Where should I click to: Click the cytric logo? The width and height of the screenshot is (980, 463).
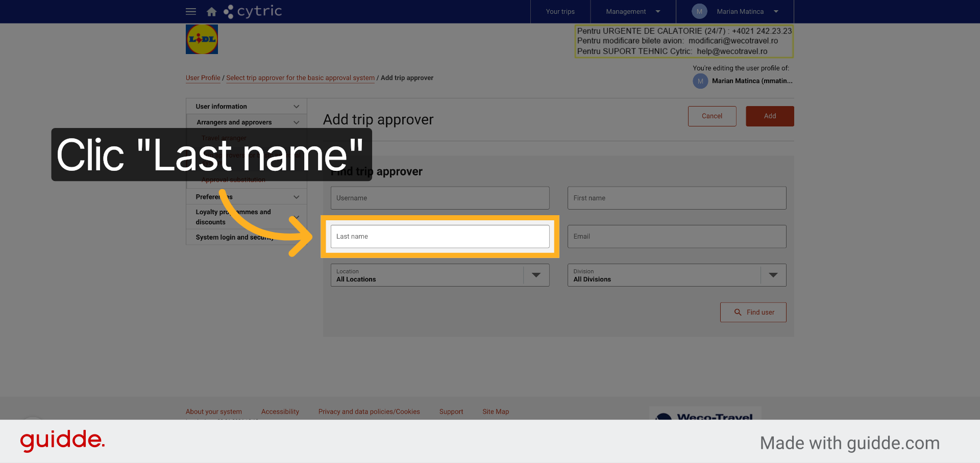tap(253, 11)
